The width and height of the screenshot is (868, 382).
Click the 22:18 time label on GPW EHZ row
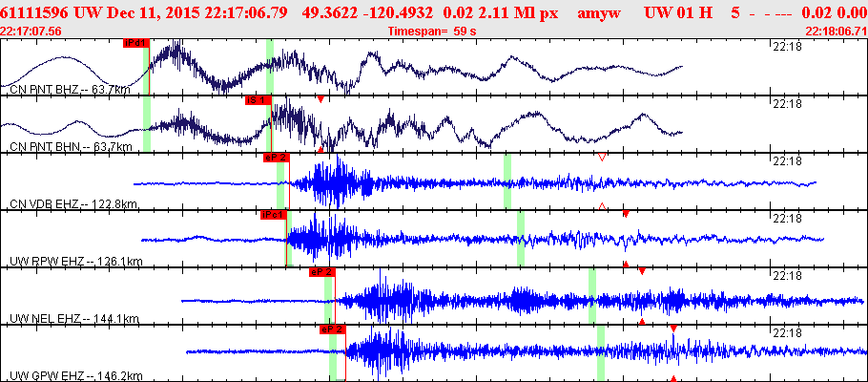tap(786, 332)
